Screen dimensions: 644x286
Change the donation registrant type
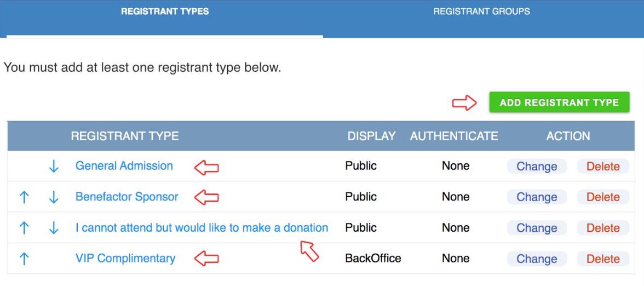point(537,228)
